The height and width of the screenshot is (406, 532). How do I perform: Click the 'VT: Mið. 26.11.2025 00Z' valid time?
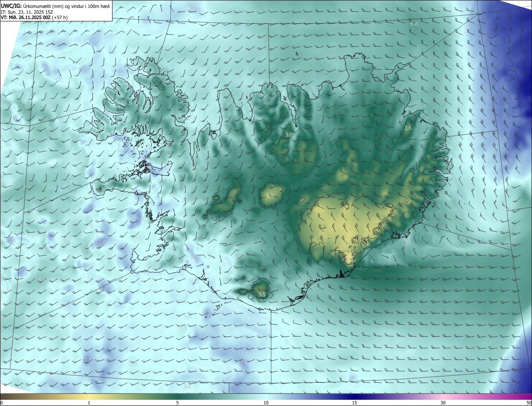coord(25,17)
